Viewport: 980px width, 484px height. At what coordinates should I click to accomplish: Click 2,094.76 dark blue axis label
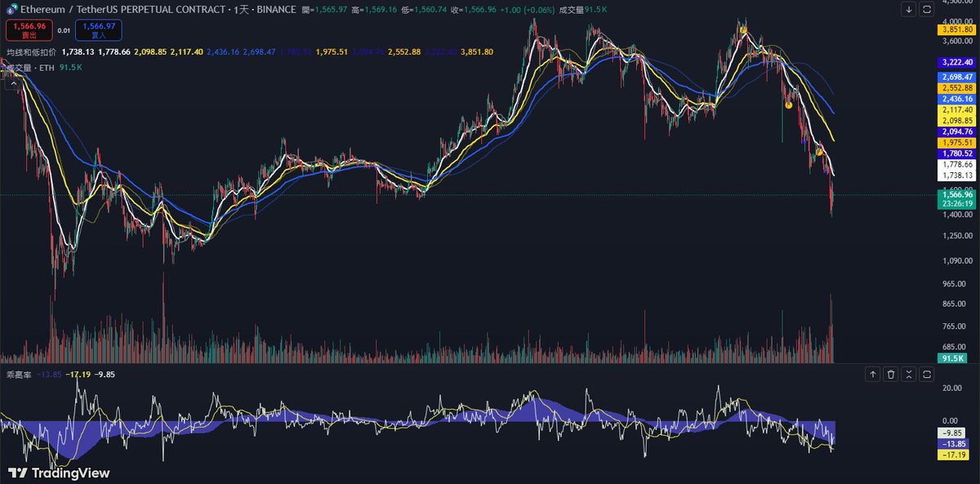(x=956, y=131)
